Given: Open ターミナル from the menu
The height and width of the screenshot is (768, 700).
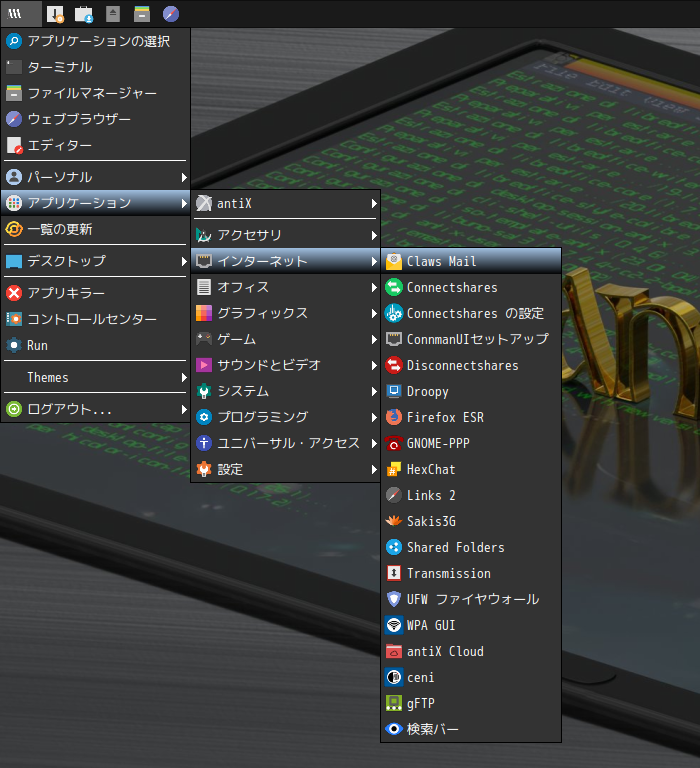Looking at the screenshot, I should (96, 67).
